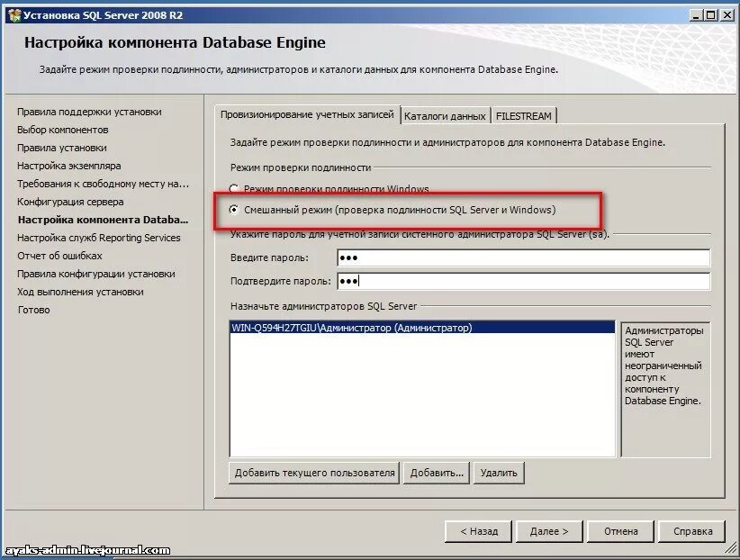Click Требования к свободному месту step

(103, 184)
